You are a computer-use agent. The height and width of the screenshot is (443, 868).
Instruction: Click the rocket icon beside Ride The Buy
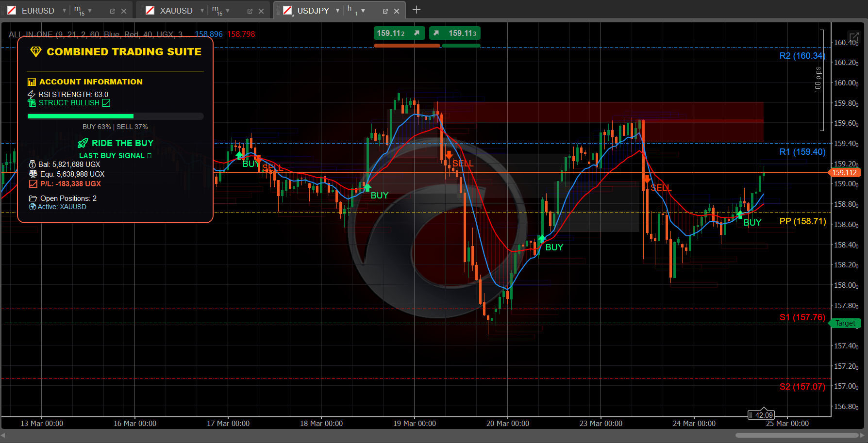(x=83, y=143)
